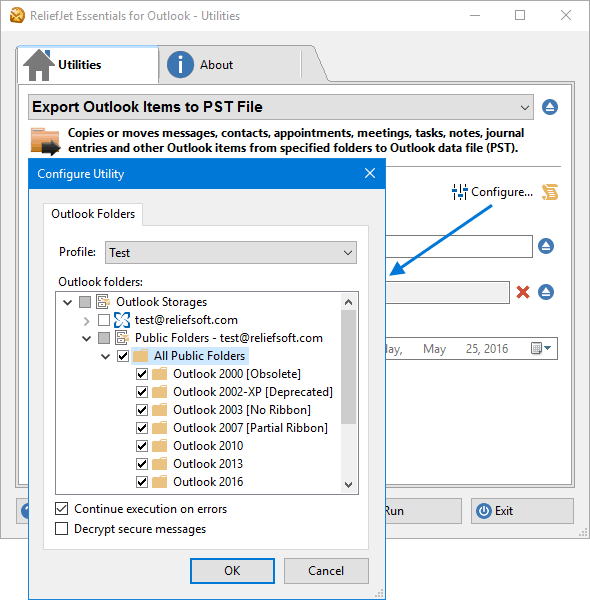Select the Outlook 2002-XP [Deprecated] row
Screen dimensions: 590x600
(x=253, y=392)
